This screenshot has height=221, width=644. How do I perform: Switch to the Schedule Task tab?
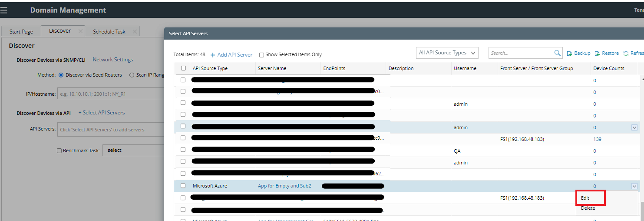point(109,32)
